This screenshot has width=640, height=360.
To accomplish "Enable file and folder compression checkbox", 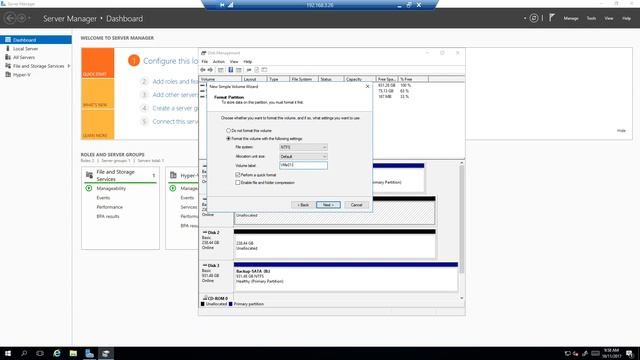I will pyautogui.click(x=238, y=182).
